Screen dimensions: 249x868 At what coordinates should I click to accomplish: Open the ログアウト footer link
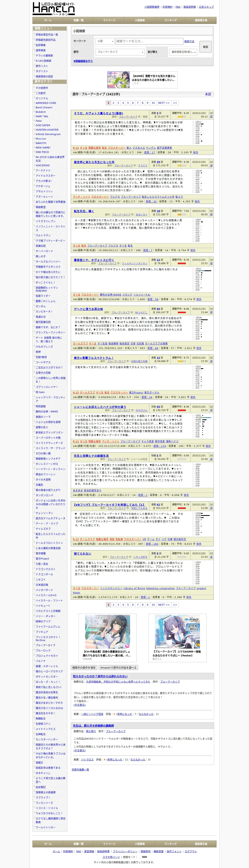point(191,852)
